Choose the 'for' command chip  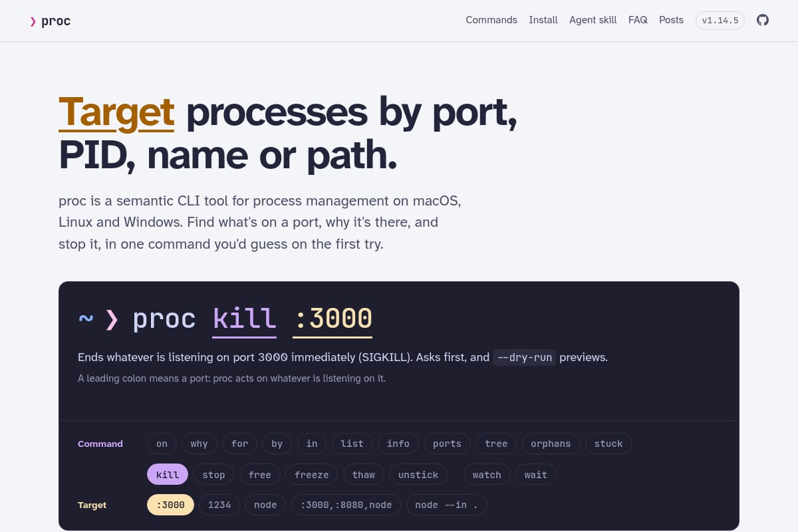coord(240,444)
